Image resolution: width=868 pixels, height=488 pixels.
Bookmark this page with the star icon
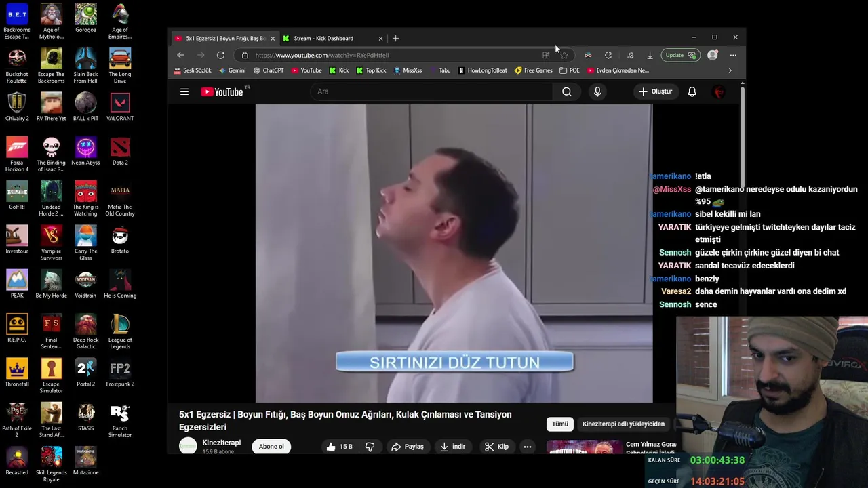click(x=564, y=55)
